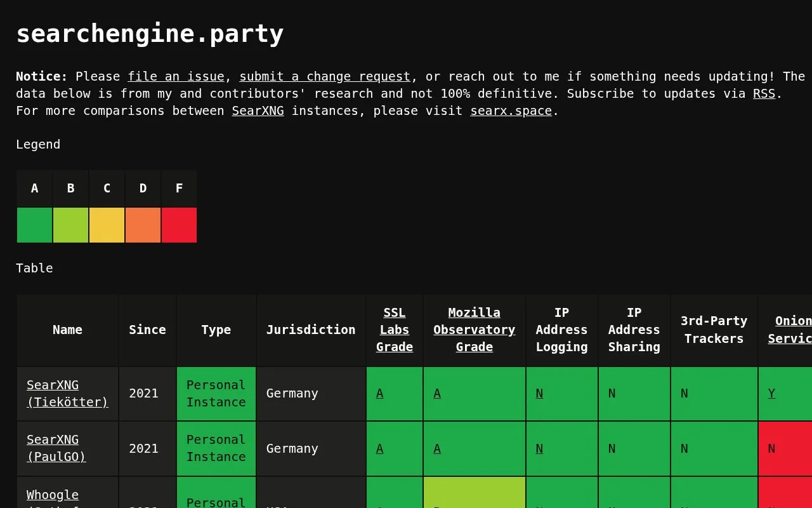Click the Germany cell in PaulGO row
This screenshot has height=508, width=812.
coord(311,448)
